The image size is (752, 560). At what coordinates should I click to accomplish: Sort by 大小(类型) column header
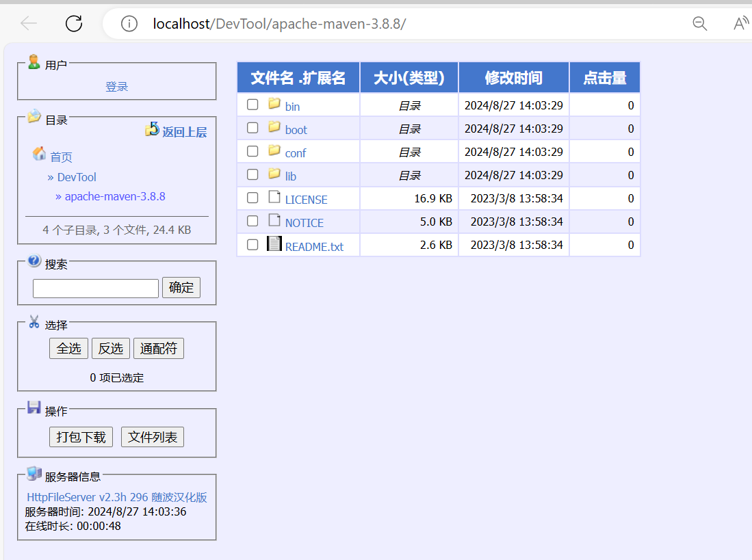coord(409,78)
